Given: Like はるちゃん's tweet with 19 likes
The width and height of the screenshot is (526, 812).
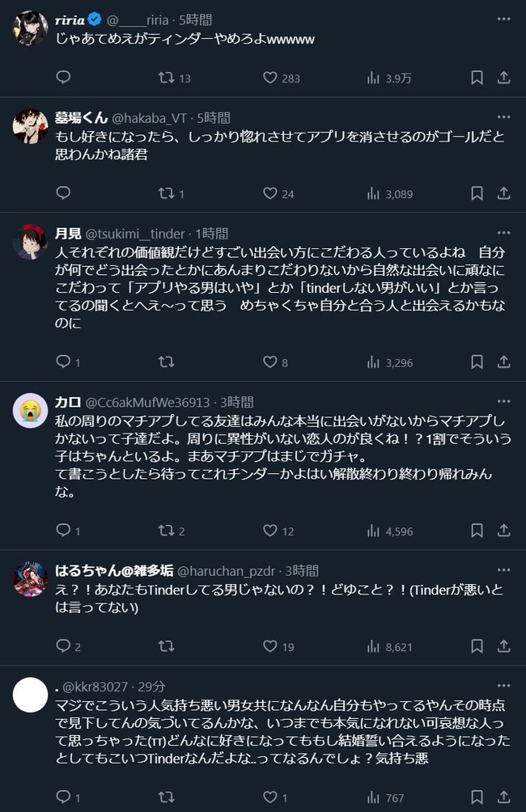Looking at the screenshot, I should (x=270, y=646).
